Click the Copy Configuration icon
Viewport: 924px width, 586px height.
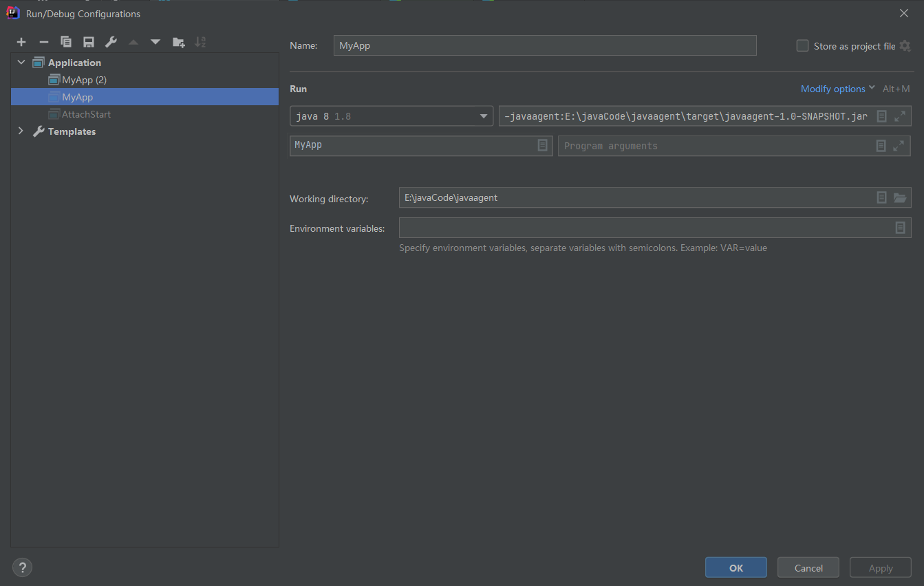point(66,42)
